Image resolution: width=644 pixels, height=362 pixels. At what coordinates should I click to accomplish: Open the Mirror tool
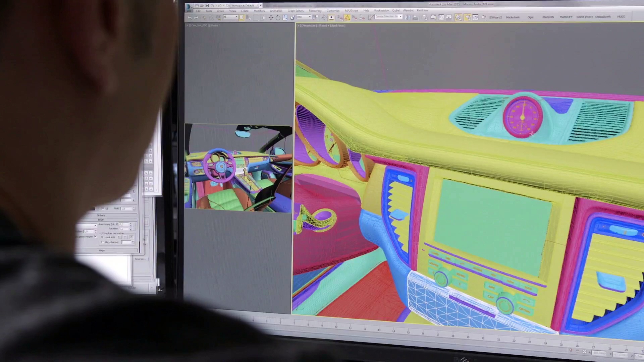(408, 17)
